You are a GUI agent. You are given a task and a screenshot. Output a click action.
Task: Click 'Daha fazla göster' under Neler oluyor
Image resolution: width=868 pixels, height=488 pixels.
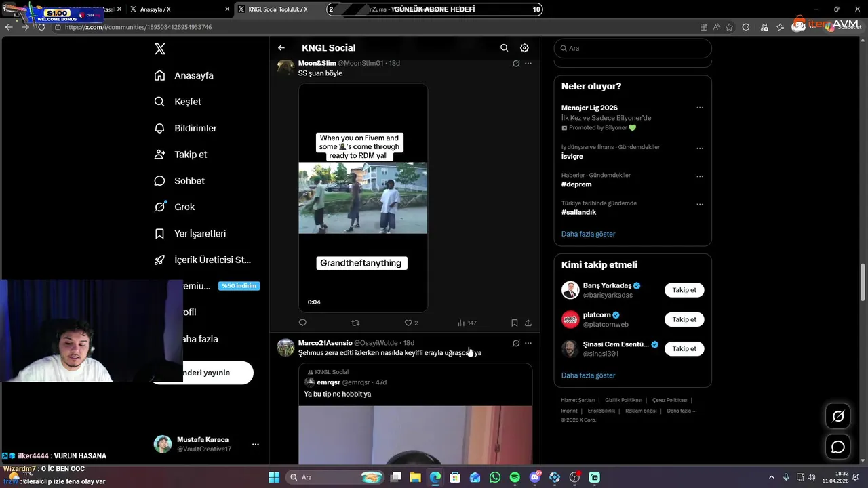(588, 234)
